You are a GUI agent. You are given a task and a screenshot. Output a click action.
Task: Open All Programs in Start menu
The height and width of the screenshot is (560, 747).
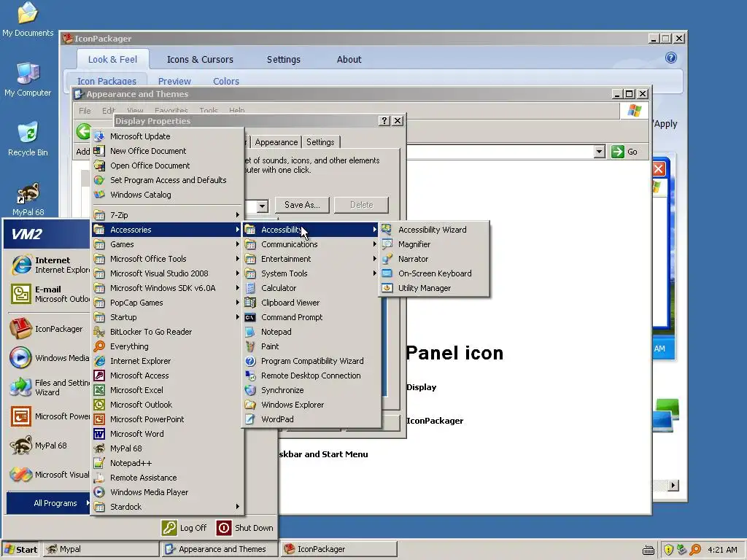[x=48, y=503]
